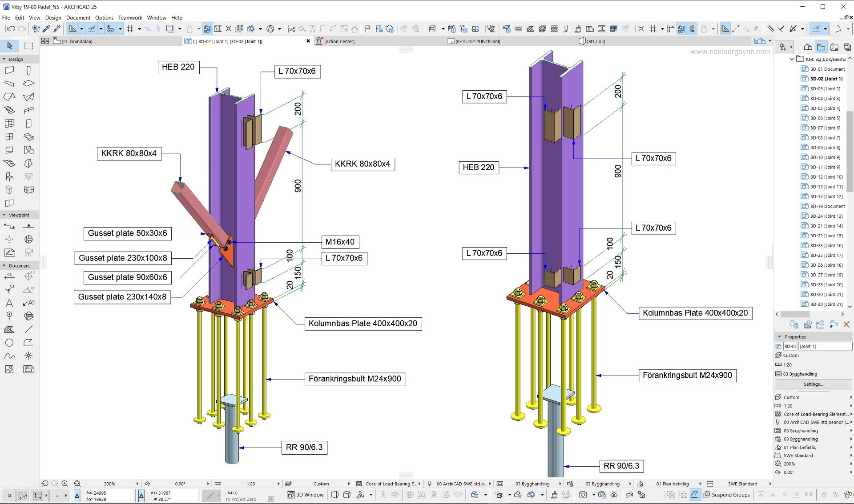The image size is (854, 504).
Task: Toggle relative coordinates delta button
Action: [x=77, y=496]
